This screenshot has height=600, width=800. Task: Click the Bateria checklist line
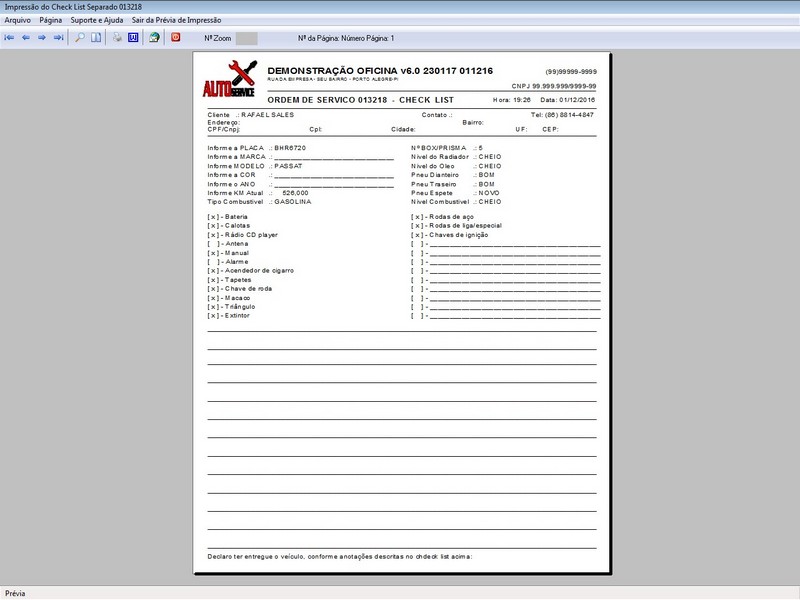coord(228,217)
